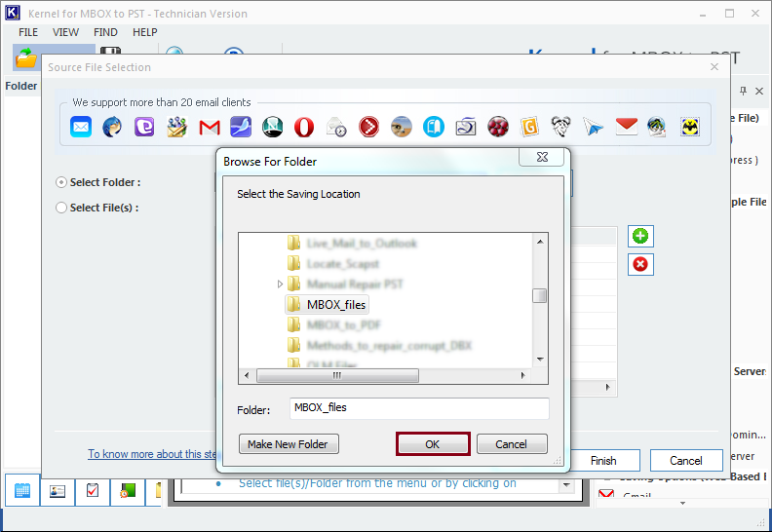The width and height of the screenshot is (772, 532).
Task: Open the HELP menu
Action: click(x=144, y=32)
